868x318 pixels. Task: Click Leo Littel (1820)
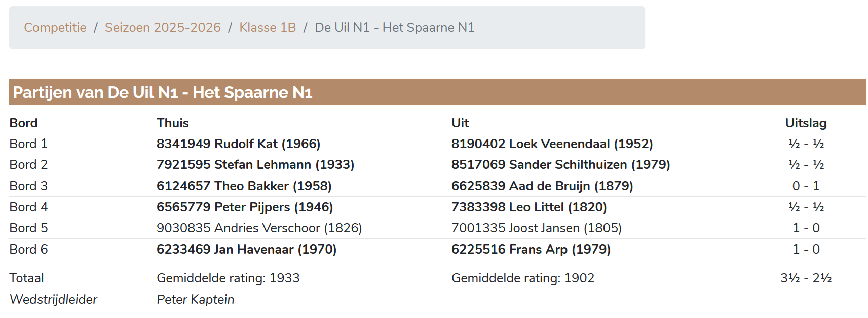pyautogui.click(x=529, y=207)
